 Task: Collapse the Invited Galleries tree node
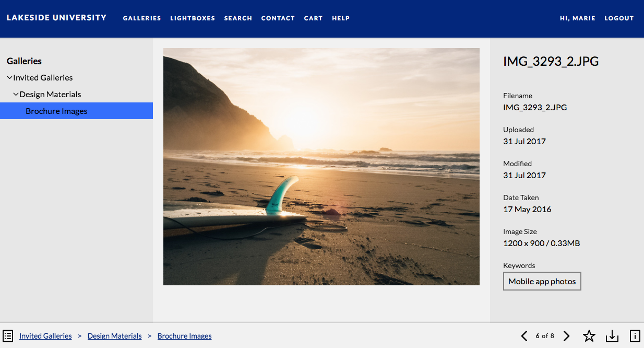click(9, 77)
